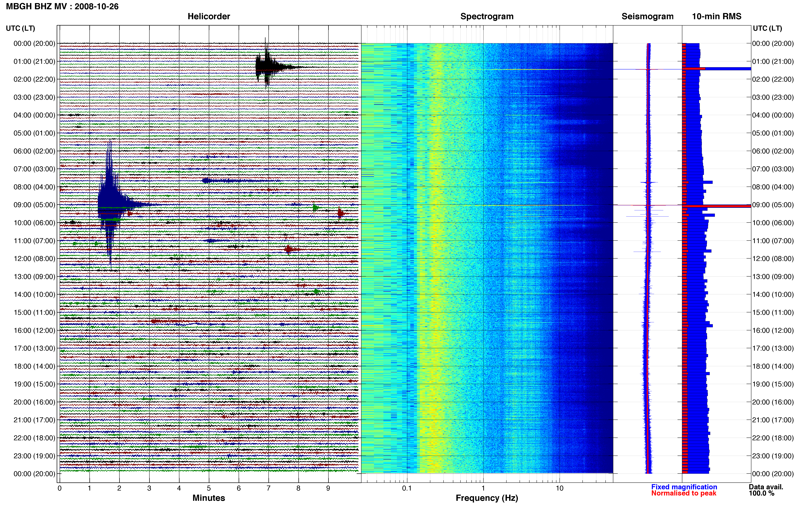
Task: Click RMS-side time label '12:00 (08:00)'
Action: (x=773, y=259)
